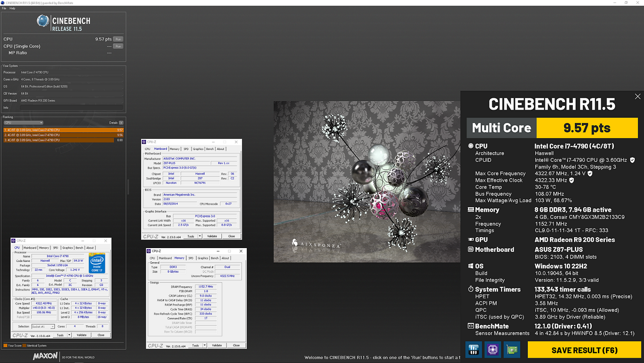Click Validate in the CPU-Z CPU window
Viewport: 644px width, 363px height.
(x=81, y=335)
